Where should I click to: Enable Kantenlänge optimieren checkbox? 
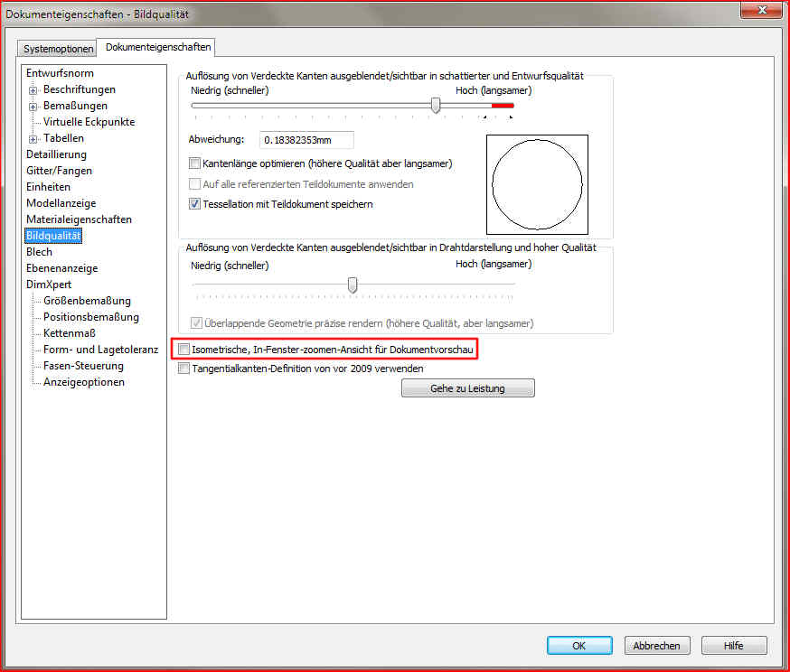click(194, 163)
